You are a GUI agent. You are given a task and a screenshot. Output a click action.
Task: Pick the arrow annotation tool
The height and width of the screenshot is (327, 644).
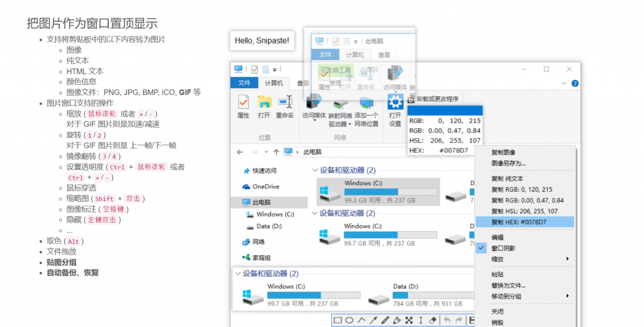pos(374,320)
